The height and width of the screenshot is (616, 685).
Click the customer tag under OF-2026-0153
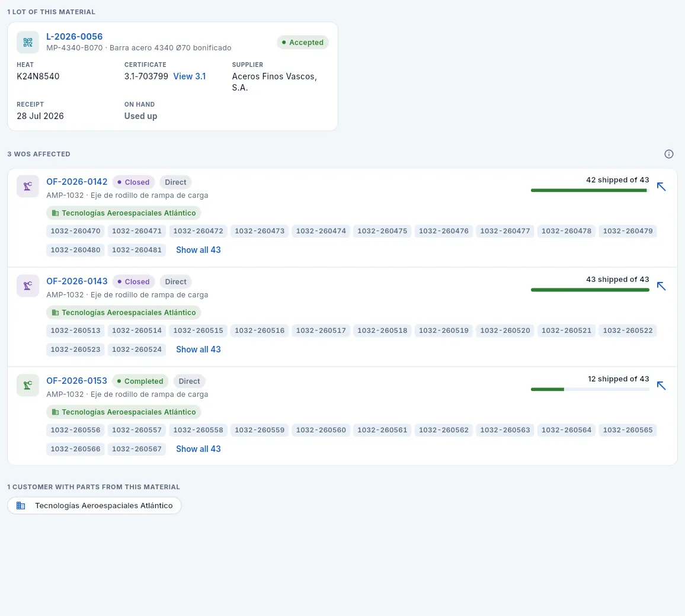(x=124, y=412)
